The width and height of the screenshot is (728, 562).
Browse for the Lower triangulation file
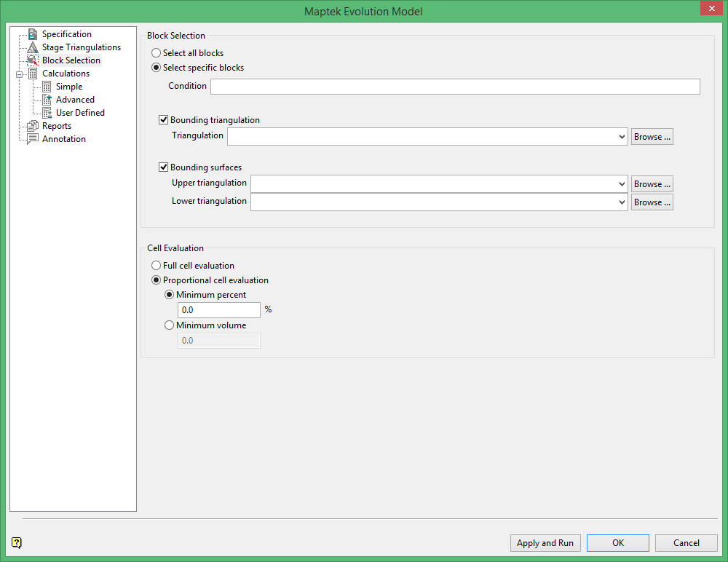(652, 202)
